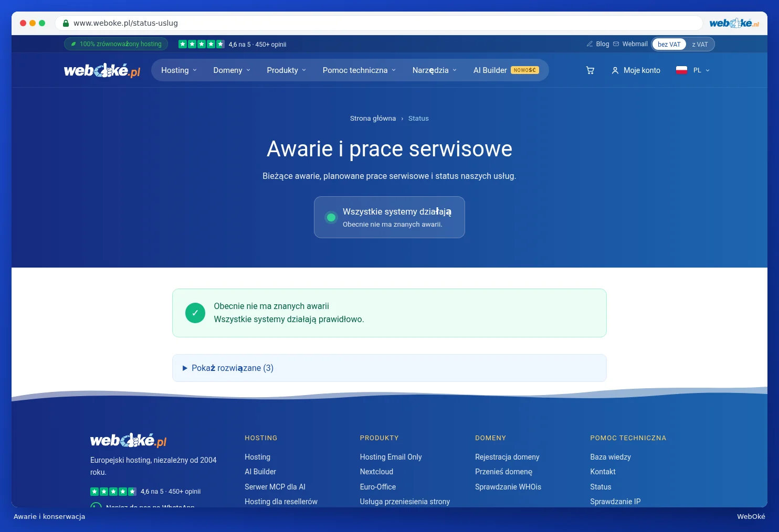779x532 pixels.
Task: Click the Webmail envelope icon
Action: point(616,44)
